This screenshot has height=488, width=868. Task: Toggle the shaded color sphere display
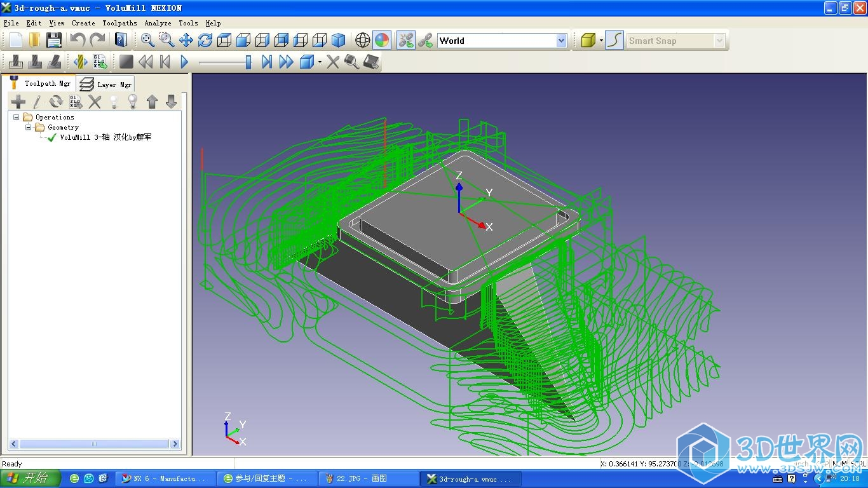pos(381,40)
